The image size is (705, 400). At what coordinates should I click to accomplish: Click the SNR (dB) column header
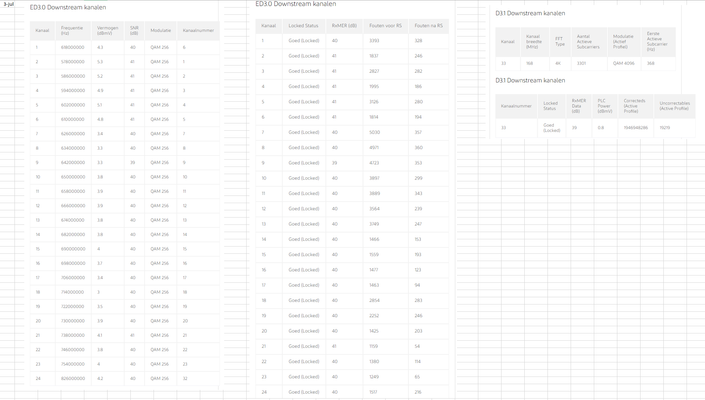(x=134, y=31)
